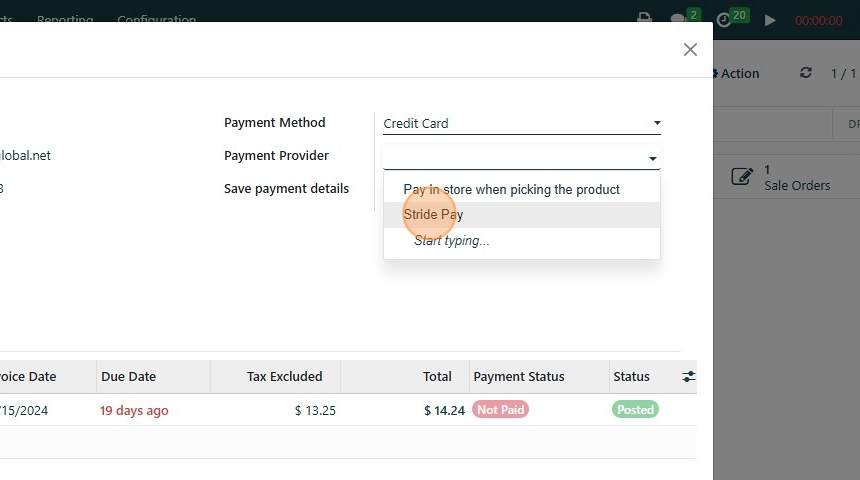Viewport: 860px width, 480px height.
Task: Click the printer icon in top bar
Action: (x=644, y=18)
